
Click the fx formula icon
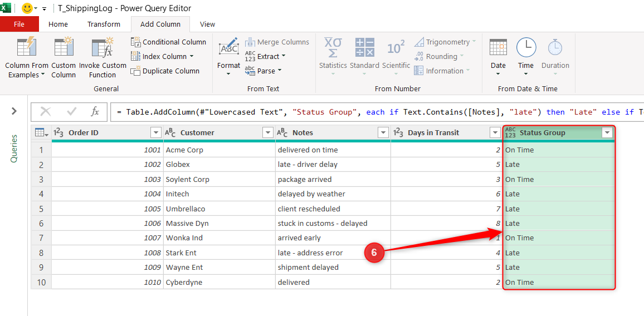click(95, 111)
